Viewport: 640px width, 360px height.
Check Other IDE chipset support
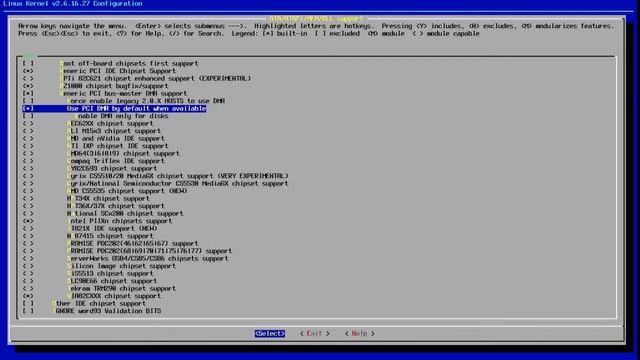tap(84, 303)
